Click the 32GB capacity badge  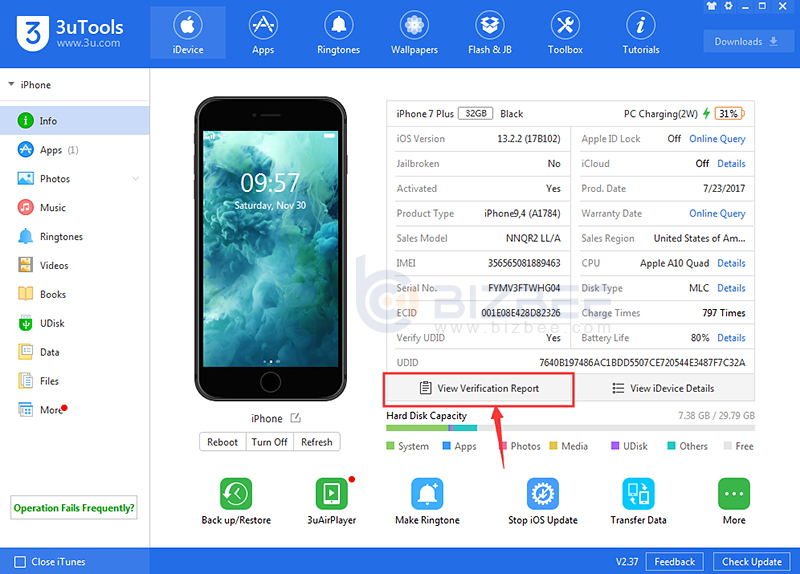476,113
